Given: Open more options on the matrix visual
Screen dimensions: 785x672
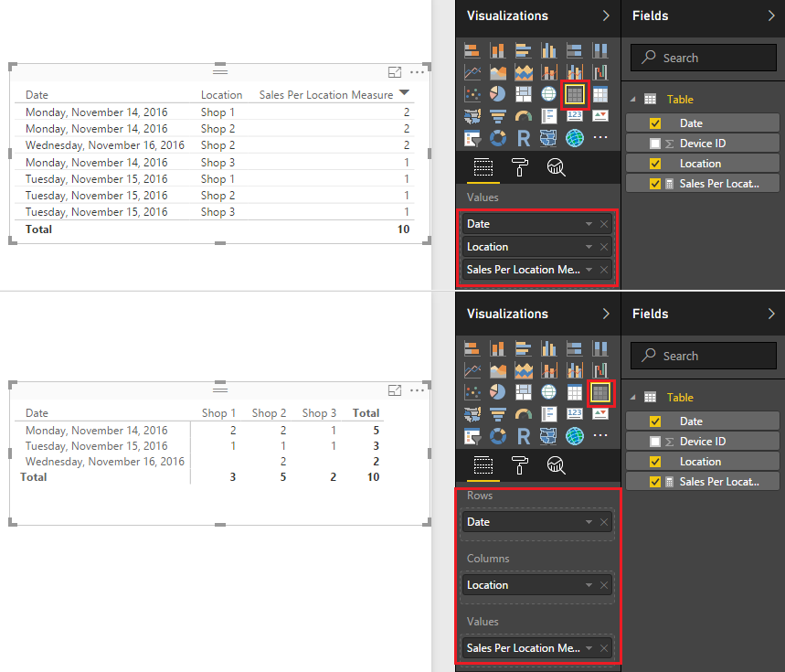Looking at the screenshot, I should tap(417, 390).
